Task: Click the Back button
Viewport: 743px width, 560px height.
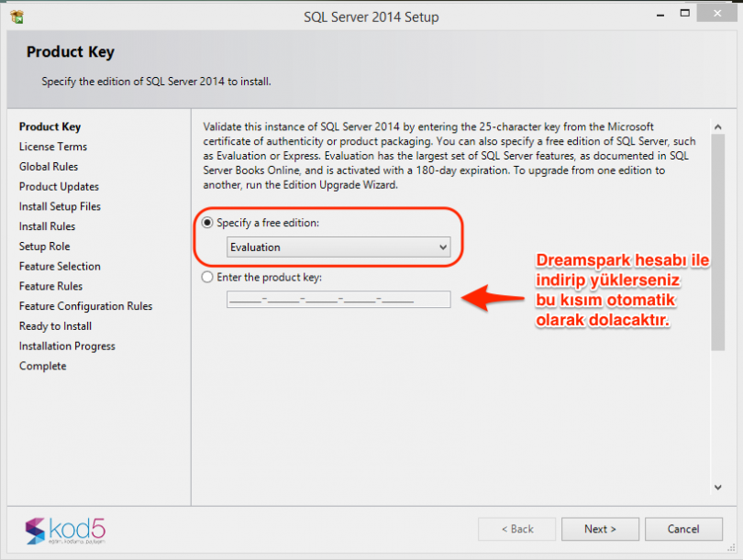Action: [516, 529]
